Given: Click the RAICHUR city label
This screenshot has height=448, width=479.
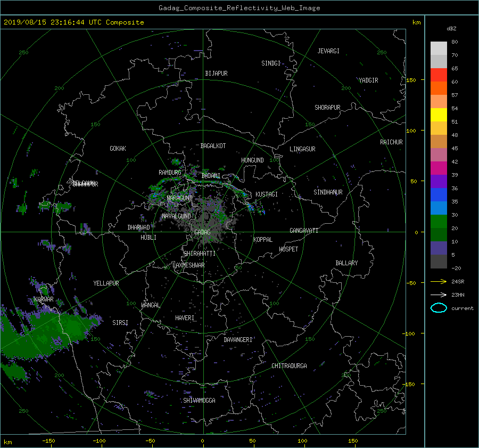Looking at the screenshot, I should tap(391, 142).
